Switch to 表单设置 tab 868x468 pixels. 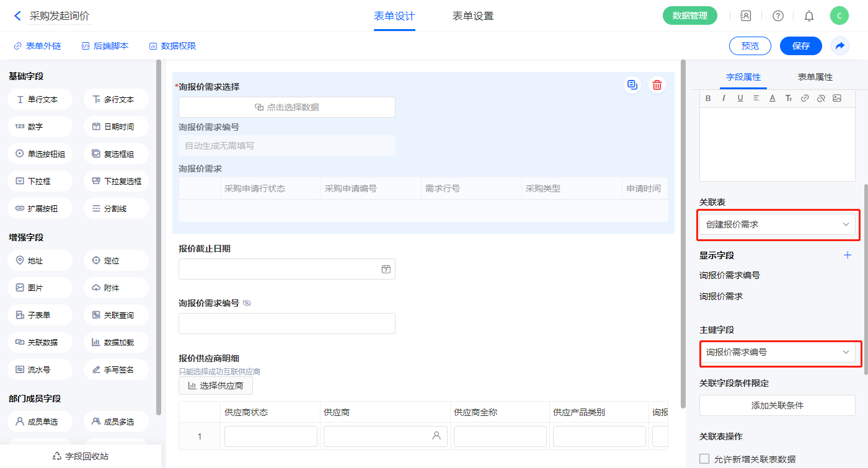click(472, 16)
